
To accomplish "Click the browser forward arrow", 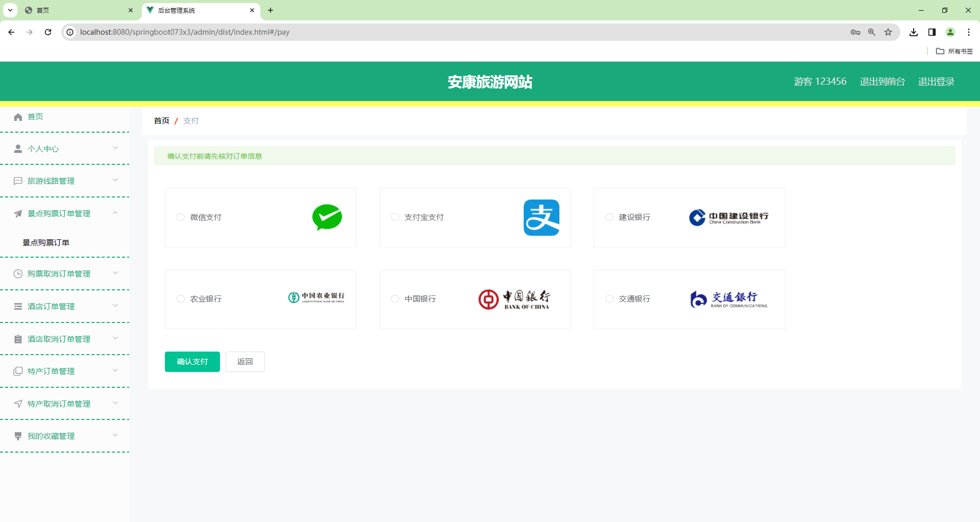I will tap(30, 32).
